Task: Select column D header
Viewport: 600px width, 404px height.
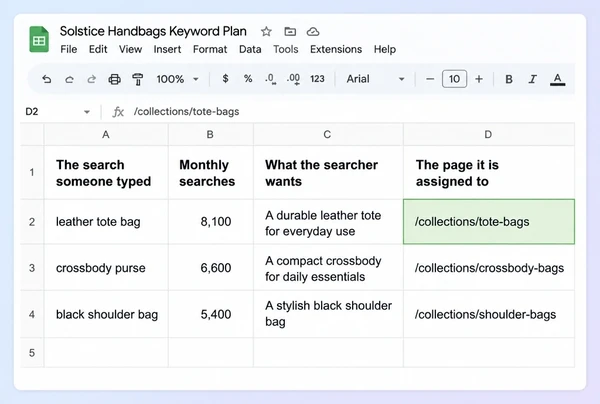Action: pos(489,135)
